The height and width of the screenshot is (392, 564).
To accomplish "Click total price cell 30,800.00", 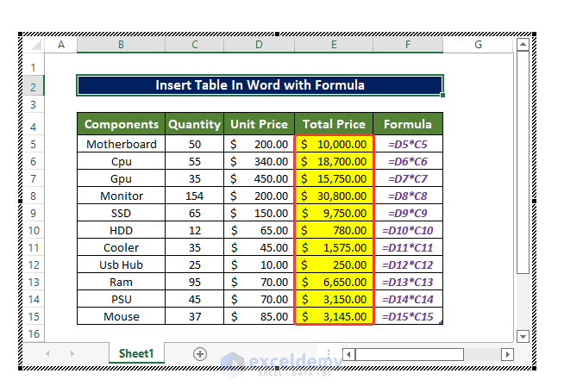I will pos(334,196).
